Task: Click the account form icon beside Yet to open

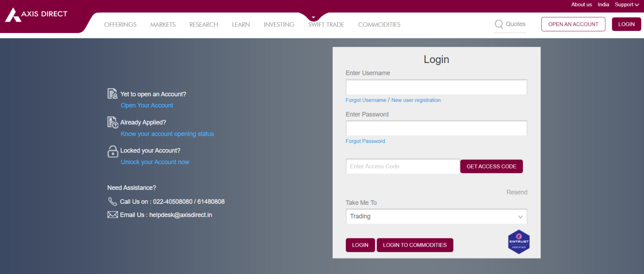Action: [112, 94]
